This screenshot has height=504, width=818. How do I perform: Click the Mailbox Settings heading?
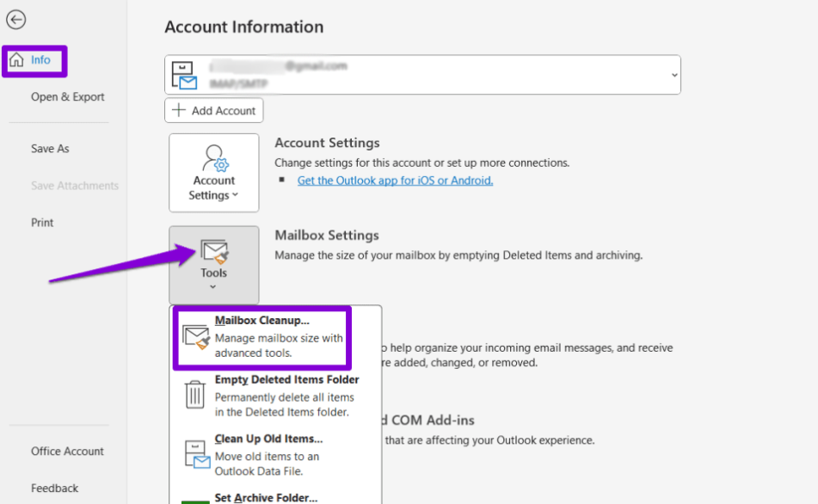(327, 236)
